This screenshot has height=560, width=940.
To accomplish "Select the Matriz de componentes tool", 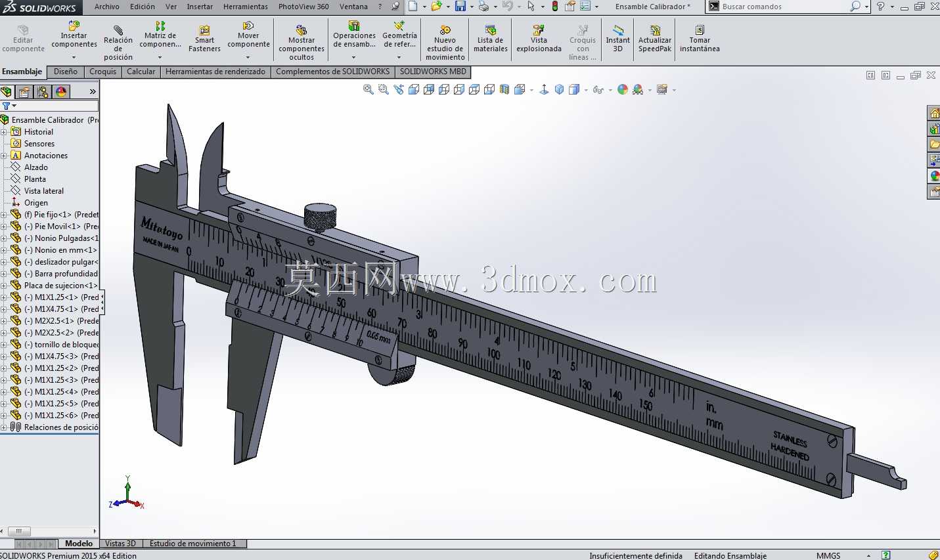I will [160, 36].
